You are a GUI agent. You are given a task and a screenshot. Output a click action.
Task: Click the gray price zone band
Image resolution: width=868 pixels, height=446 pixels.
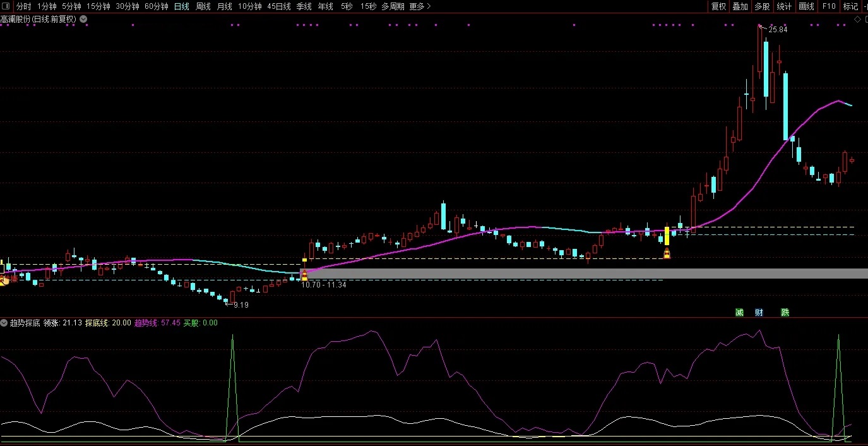pyautogui.click(x=568, y=274)
